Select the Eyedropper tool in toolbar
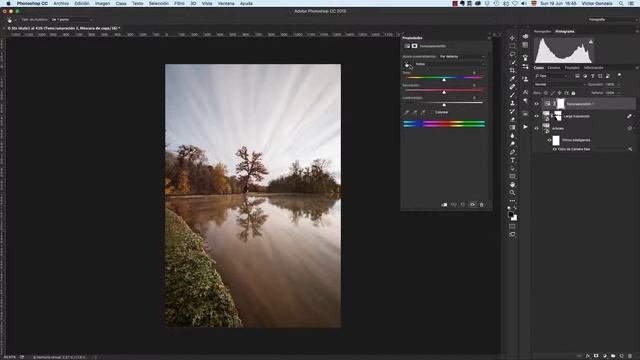Viewport: 640px width, 360px height. click(512, 79)
